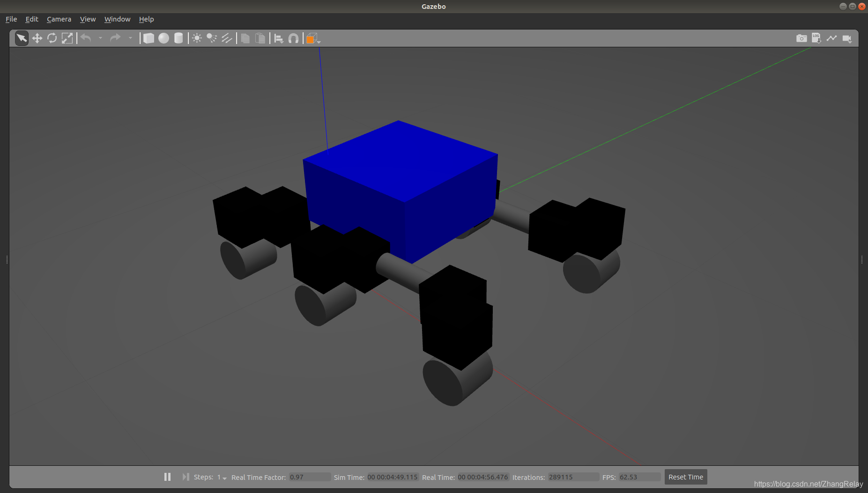Activate the selection mode arrow tool
868x493 pixels.
coord(22,38)
